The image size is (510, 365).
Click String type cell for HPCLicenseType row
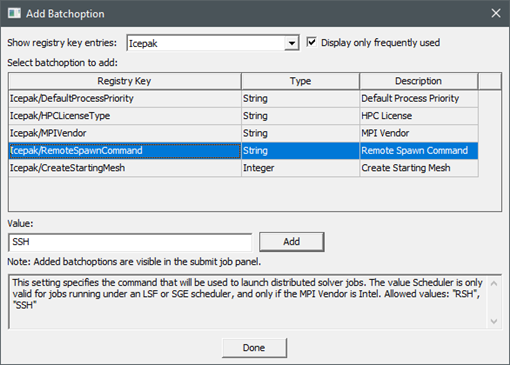tap(300, 116)
